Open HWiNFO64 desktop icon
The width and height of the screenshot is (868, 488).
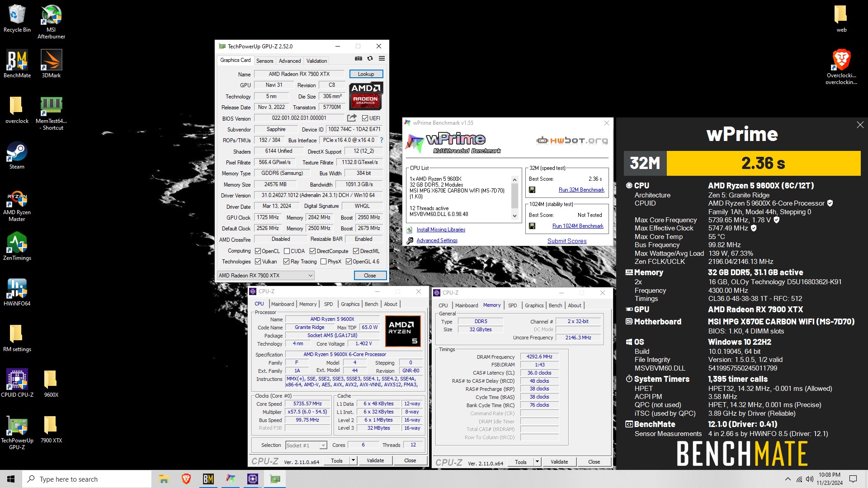pyautogui.click(x=17, y=292)
